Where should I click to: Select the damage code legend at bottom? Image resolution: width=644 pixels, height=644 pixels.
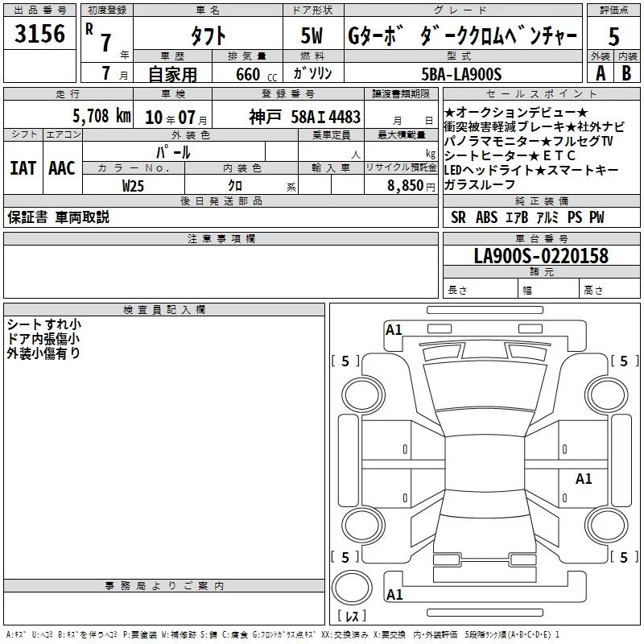click(283, 635)
